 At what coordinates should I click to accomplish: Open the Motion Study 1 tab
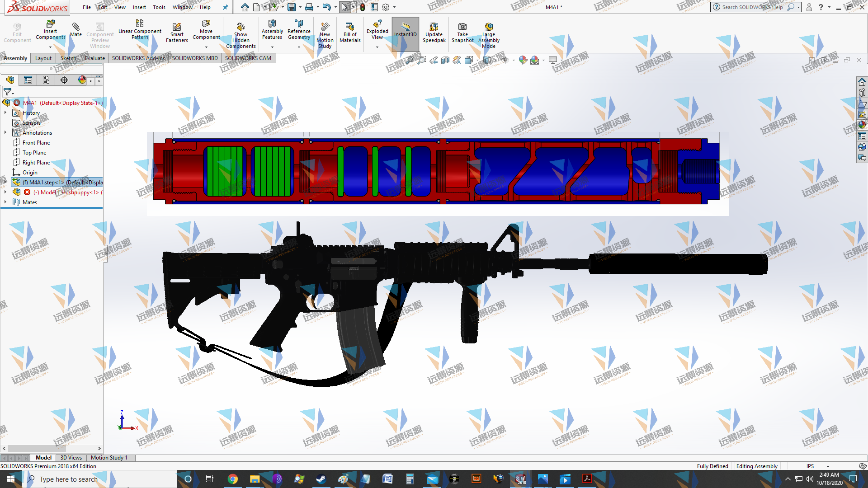point(109,458)
